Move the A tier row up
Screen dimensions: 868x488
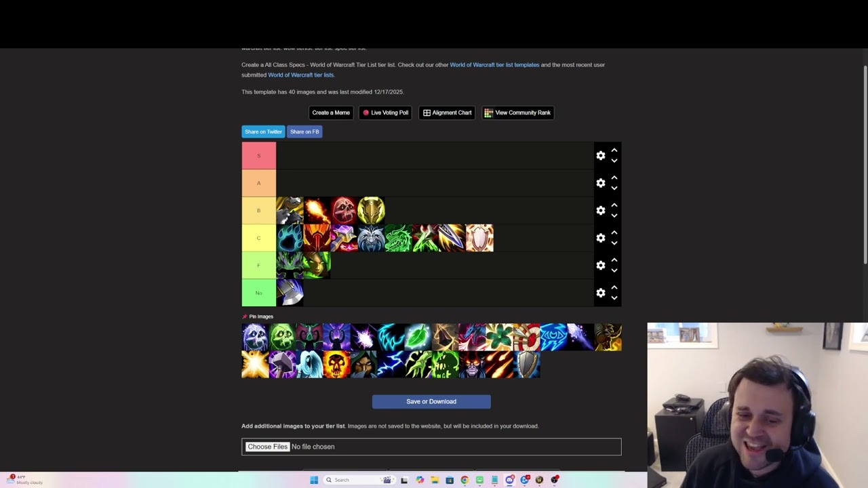[x=614, y=178]
